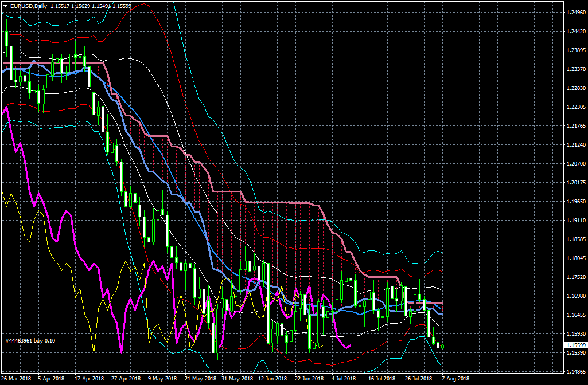This screenshot has height=385, width=588.
Task: Click the 1.24960 level on price axis
Action: (x=575, y=12)
